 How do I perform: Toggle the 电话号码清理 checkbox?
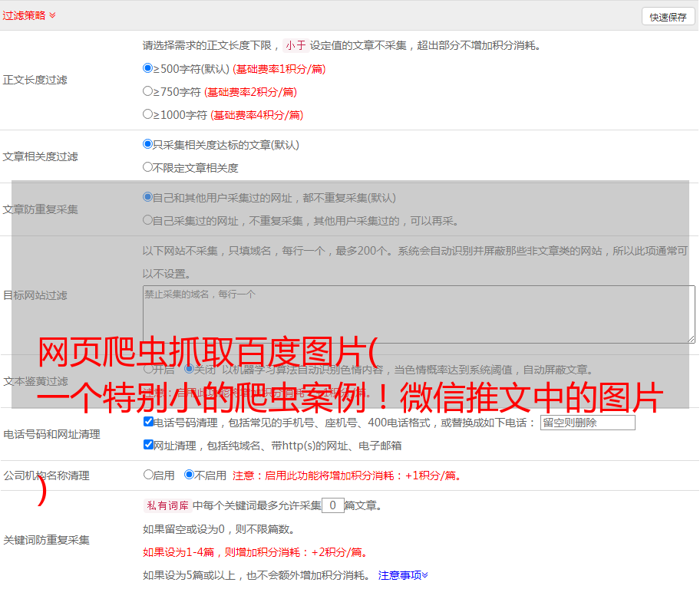point(148,422)
